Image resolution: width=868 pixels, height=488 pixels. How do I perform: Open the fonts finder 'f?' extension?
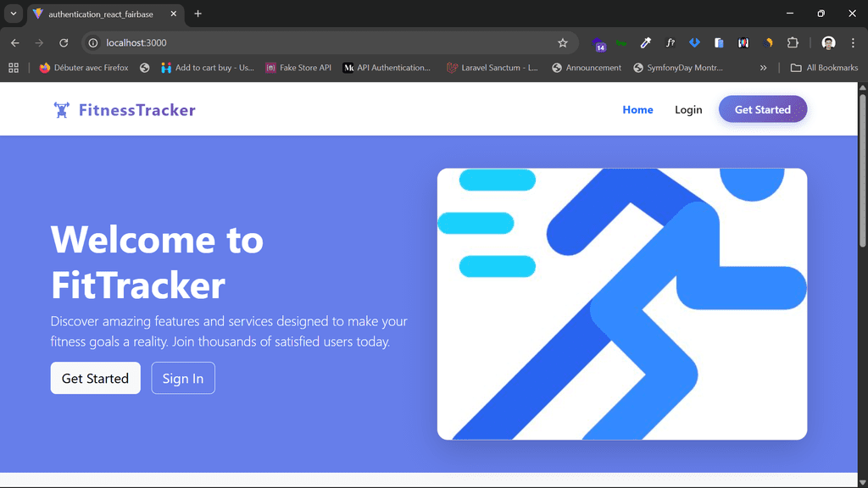pos(670,42)
